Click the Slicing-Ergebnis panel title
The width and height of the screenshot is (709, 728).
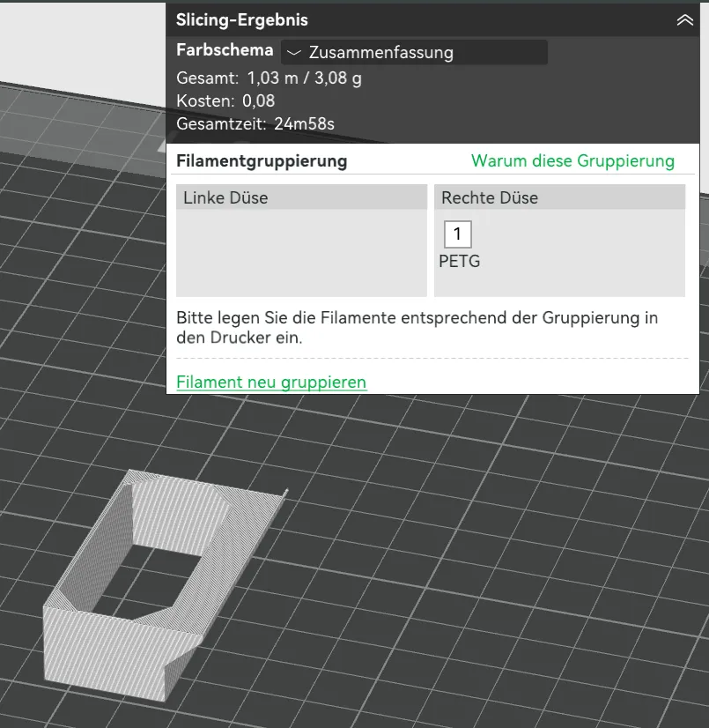(241, 20)
